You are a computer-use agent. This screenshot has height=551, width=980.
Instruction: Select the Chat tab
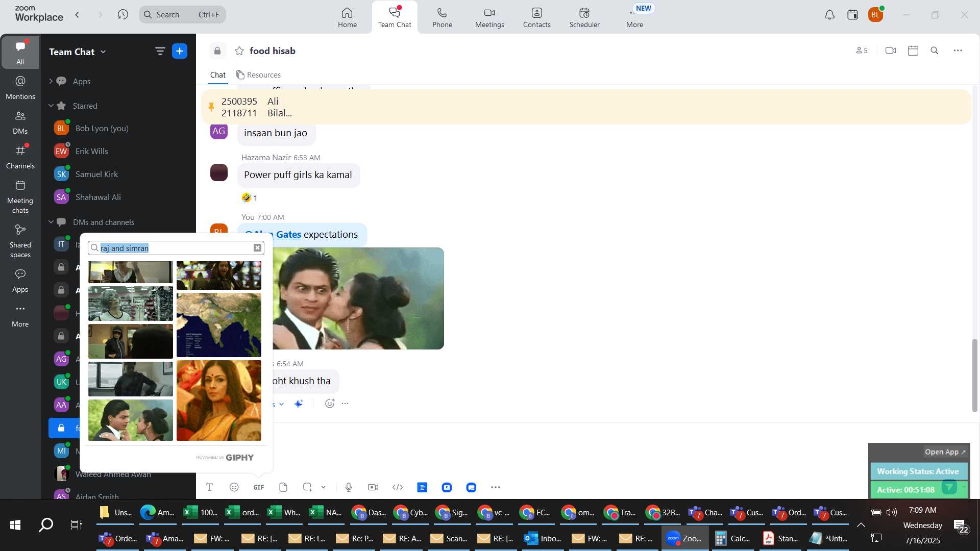pos(218,75)
